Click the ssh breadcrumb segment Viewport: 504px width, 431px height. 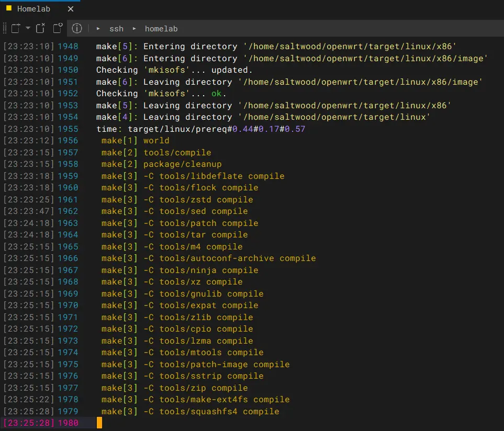point(116,29)
